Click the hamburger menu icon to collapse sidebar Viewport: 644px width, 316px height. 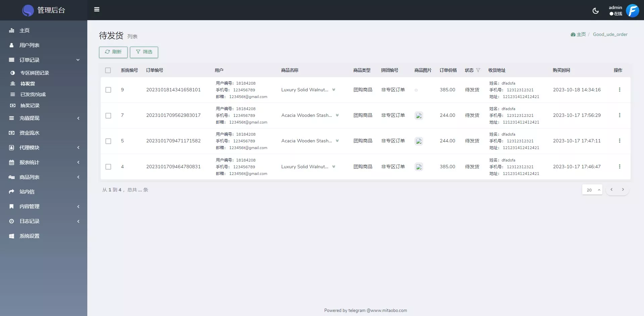pyautogui.click(x=97, y=9)
